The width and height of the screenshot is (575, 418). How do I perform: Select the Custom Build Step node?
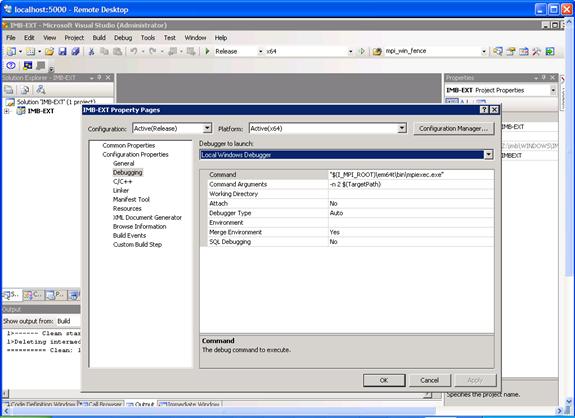138,245
